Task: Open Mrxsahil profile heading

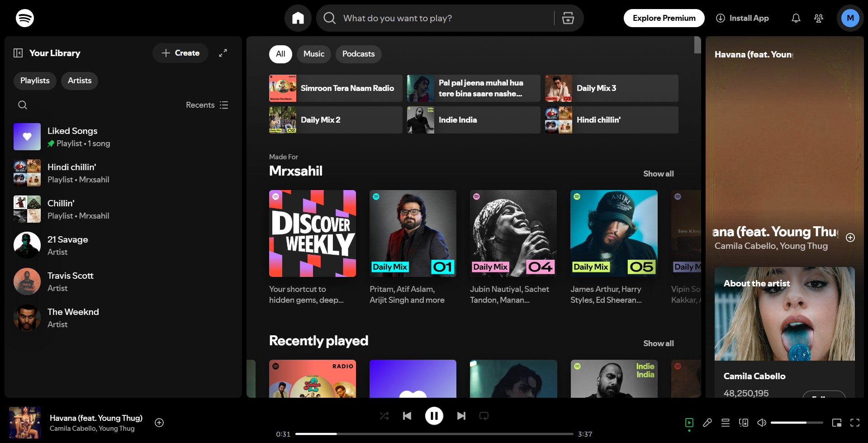Action: click(x=296, y=171)
